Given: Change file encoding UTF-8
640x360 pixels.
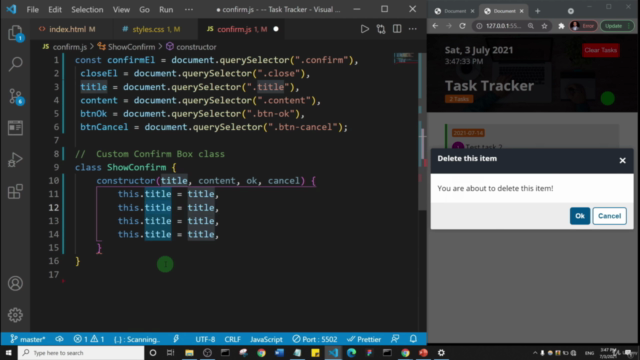Looking at the screenshot, I should pyautogui.click(x=205, y=339).
